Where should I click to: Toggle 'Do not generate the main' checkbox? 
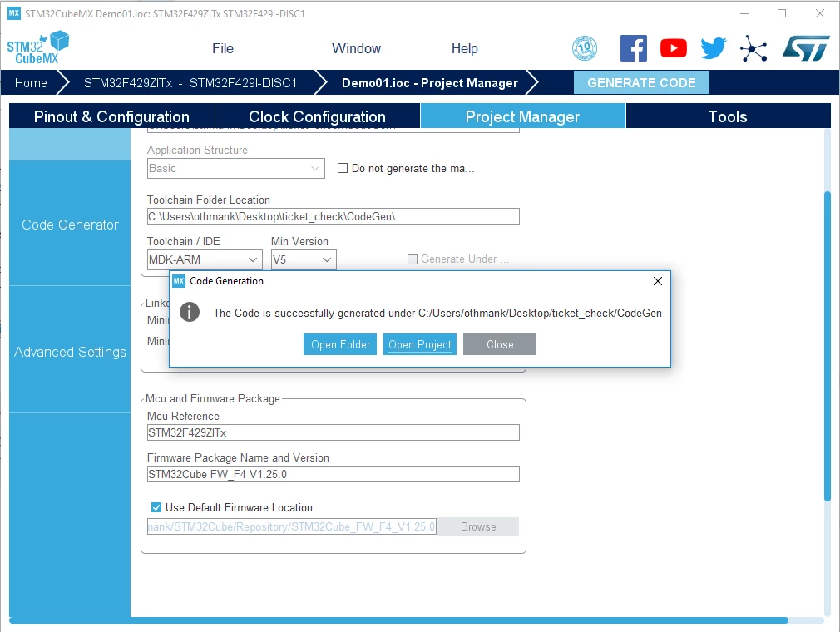coord(343,168)
